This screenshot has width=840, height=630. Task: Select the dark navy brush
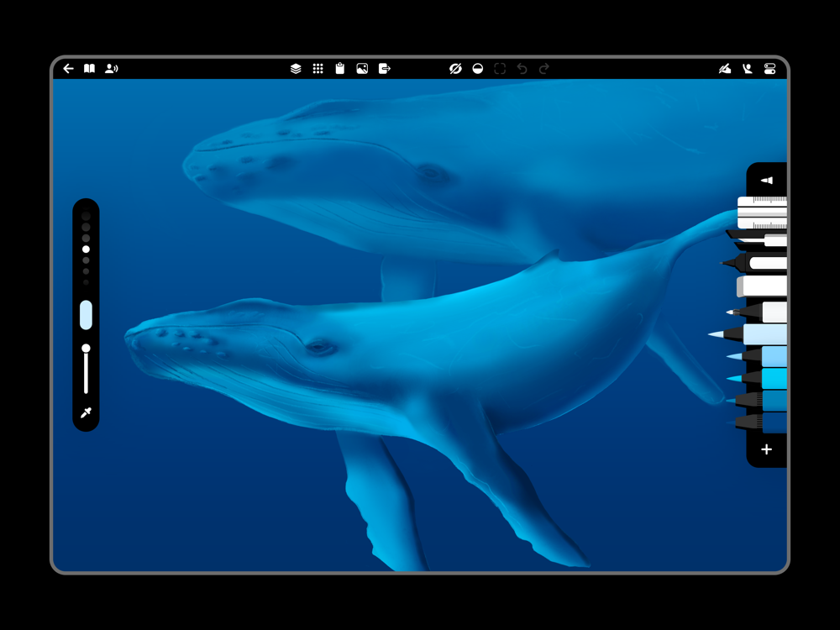pos(757,423)
